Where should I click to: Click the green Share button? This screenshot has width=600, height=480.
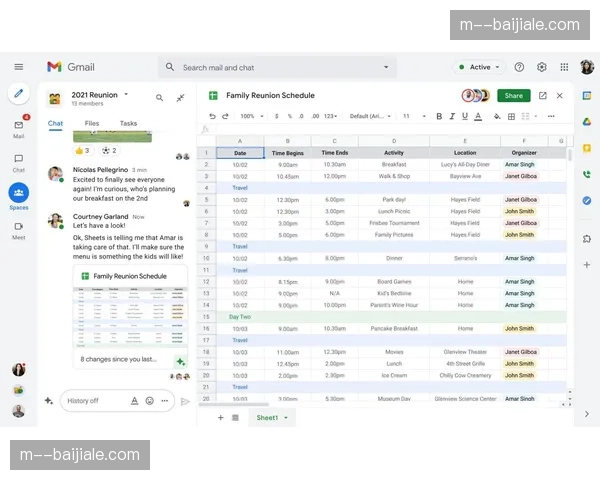point(513,96)
